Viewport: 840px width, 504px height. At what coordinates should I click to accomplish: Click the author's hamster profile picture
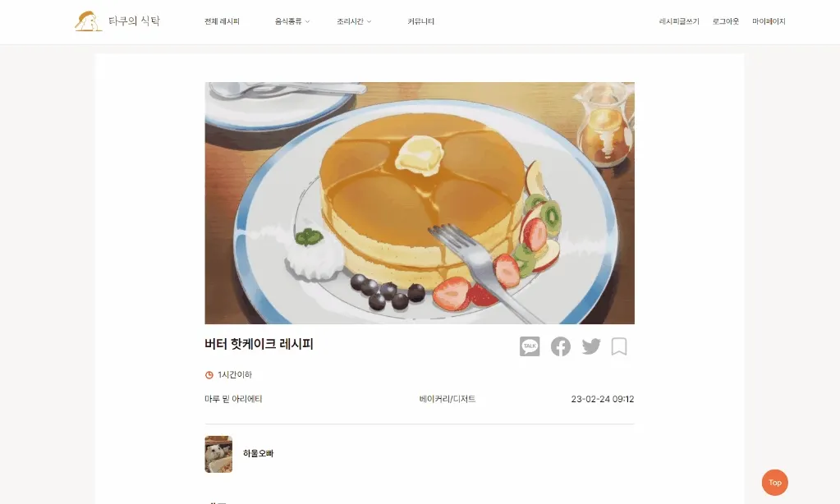click(x=218, y=454)
